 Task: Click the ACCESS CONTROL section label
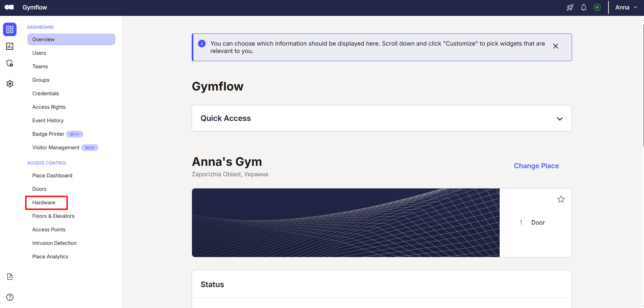tap(47, 163)
